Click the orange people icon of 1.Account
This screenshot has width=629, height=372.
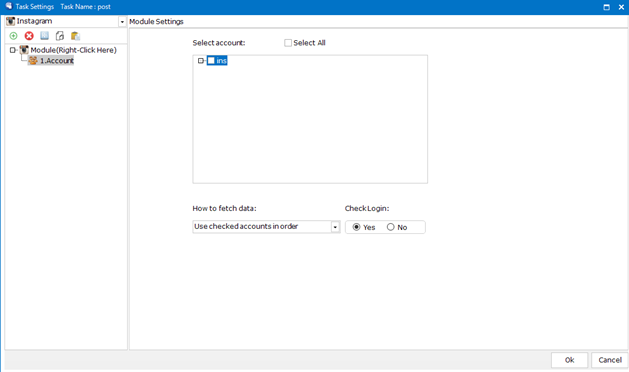33,61
